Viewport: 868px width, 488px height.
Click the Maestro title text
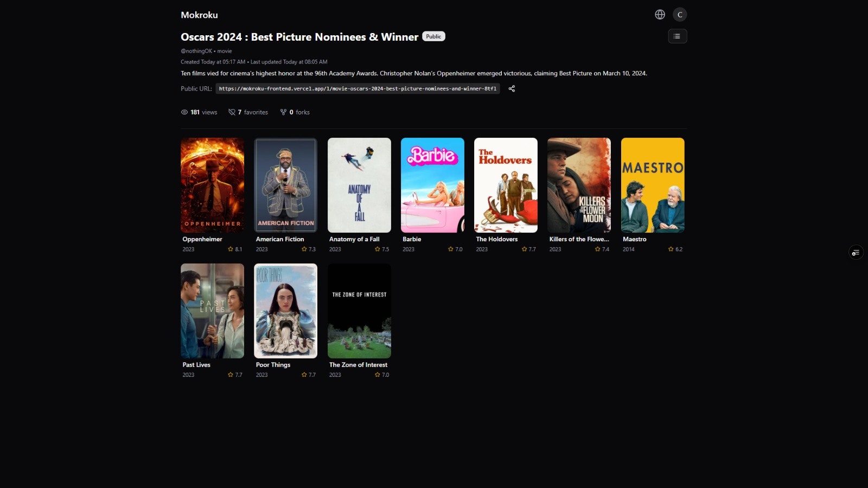635,239
